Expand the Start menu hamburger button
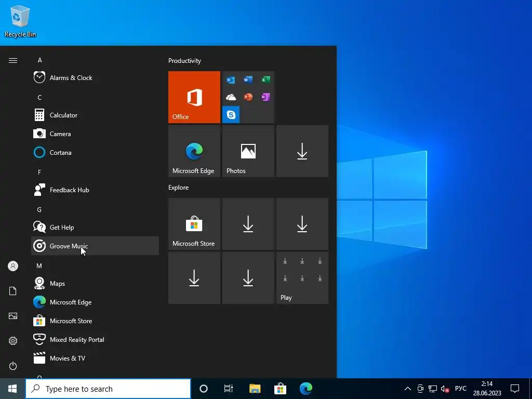 (13, 60)
